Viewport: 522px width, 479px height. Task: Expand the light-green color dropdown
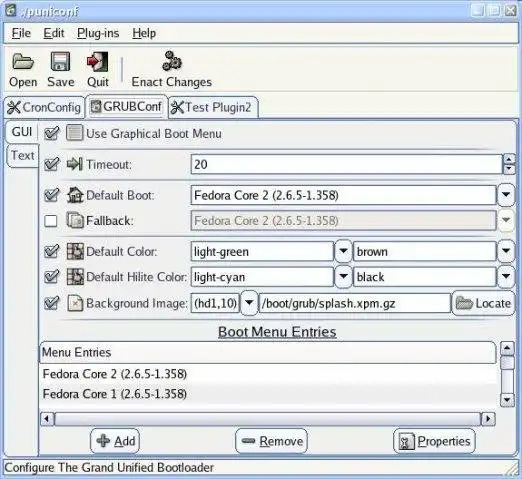pos(343,251)
